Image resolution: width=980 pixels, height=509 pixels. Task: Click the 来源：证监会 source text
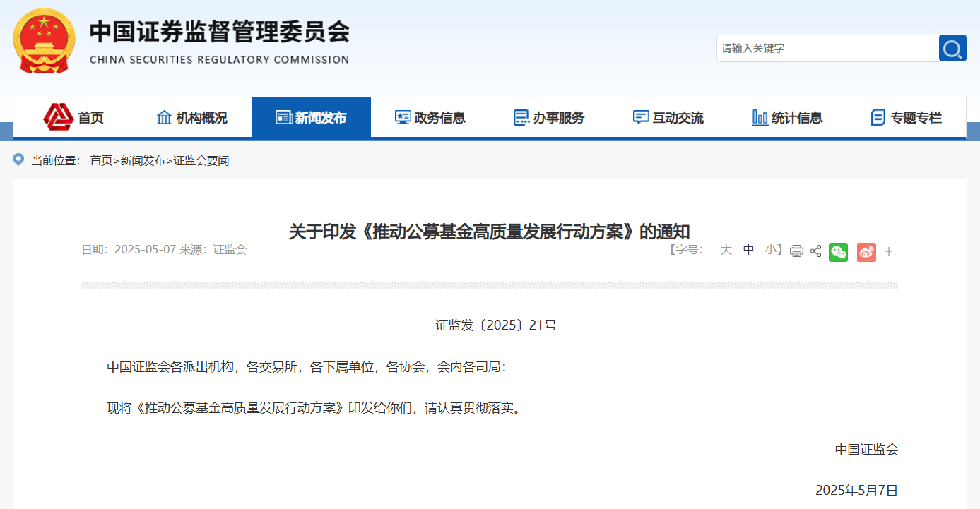213,249
